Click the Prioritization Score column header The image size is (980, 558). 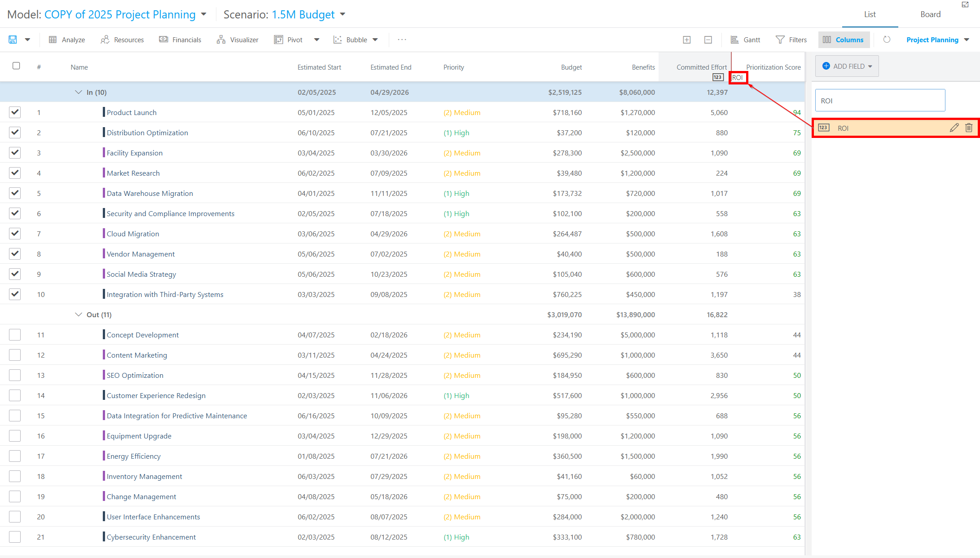pyautogui.click(x=773, y=67)
